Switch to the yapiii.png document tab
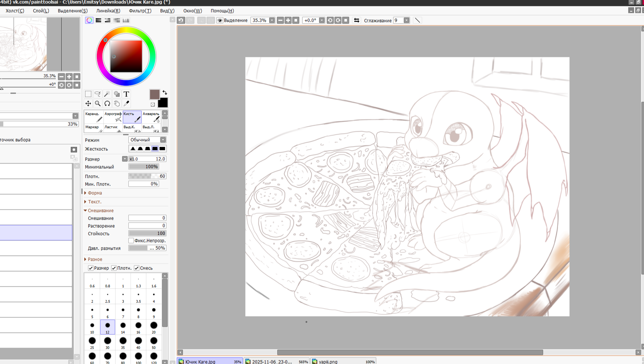The image size is (644, 364). point(344,361)
